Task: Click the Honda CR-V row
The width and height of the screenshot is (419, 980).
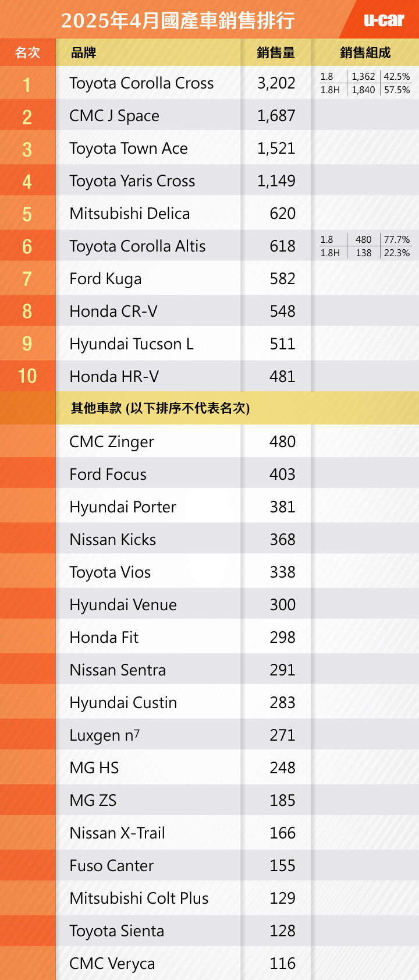Action: (x=210, y=311)
